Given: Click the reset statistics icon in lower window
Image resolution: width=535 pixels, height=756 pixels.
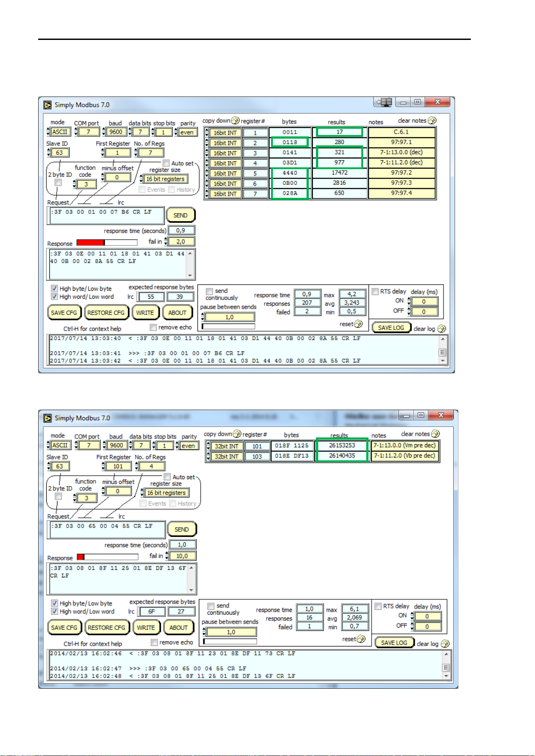Looking at the screenshot, I should [x=361, y=639].
